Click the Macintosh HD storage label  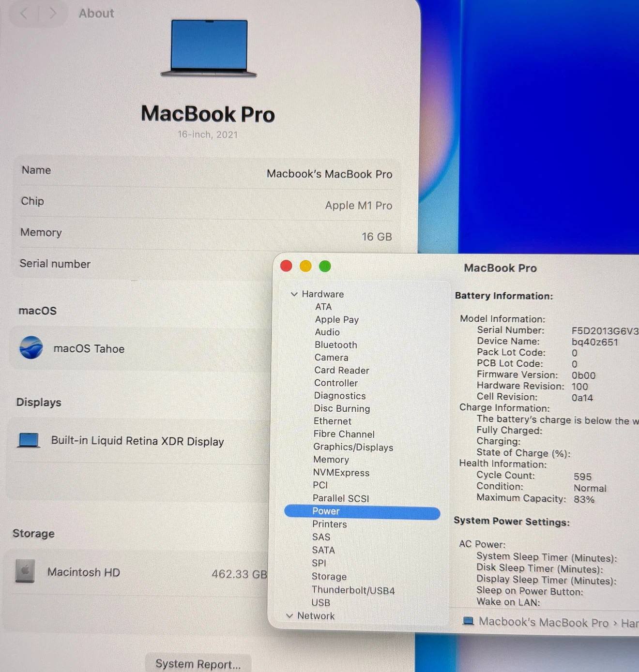pos(84,572)
